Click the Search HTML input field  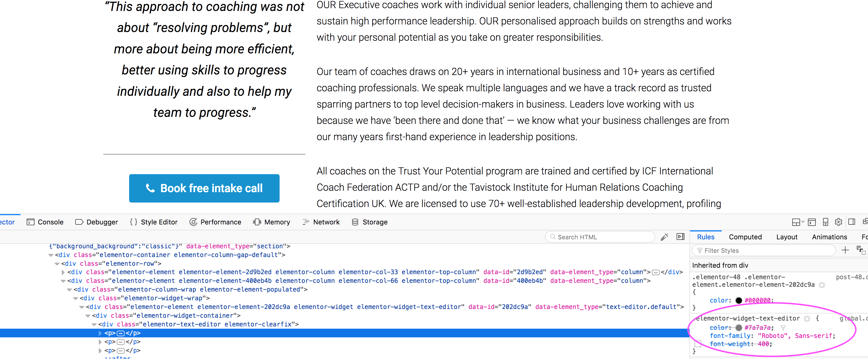tap(600, 237)
